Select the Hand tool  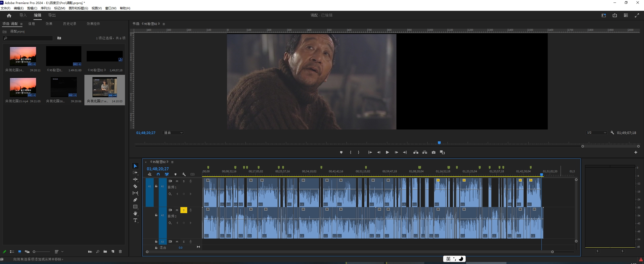pos(135,214)
